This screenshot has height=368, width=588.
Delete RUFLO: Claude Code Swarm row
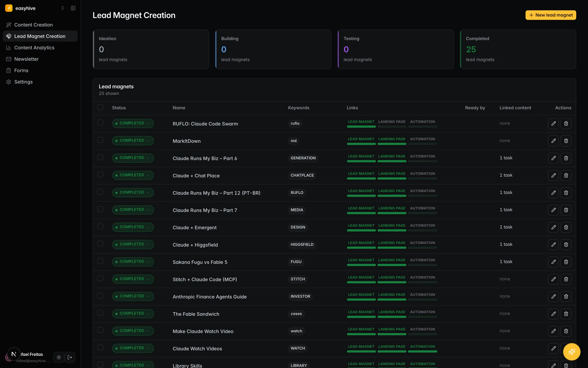(566, 124)
